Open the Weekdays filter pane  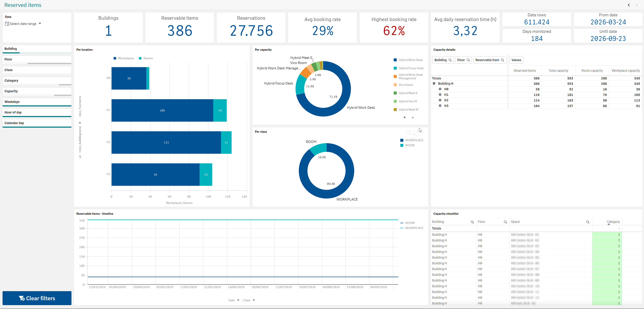[x=37, y=102]
